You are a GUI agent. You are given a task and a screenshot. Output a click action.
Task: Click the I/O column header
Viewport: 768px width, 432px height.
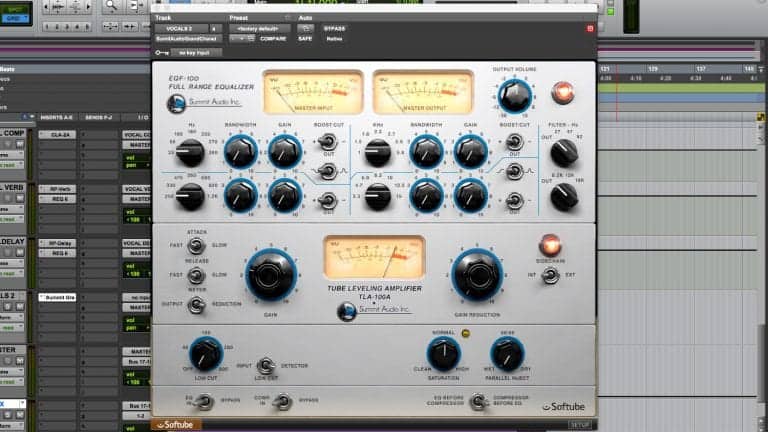[143, 118]
